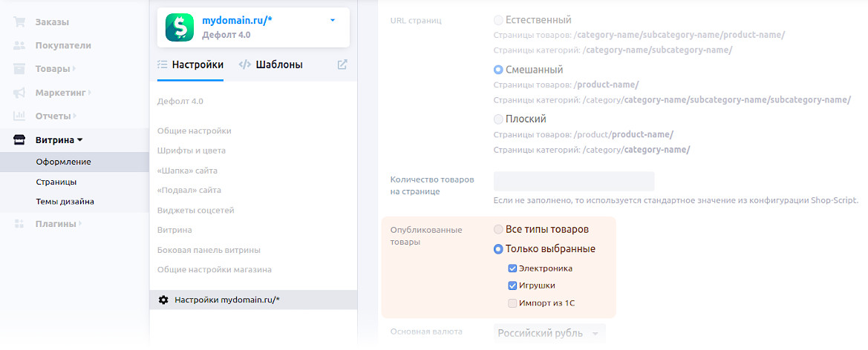Select Смешанный URL type radio
The width and height of the screenshot is (868, 350).
pyautogui.click(x=498, y=70)
